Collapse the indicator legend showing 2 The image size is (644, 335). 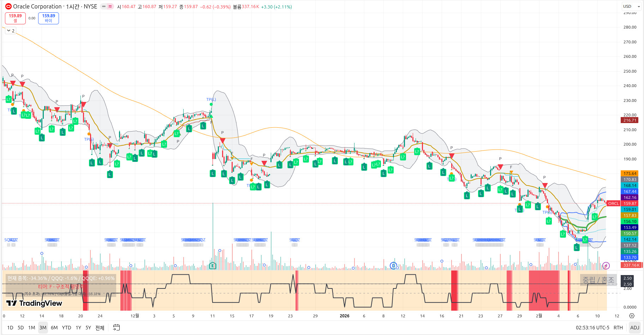pyautogui.click(x=11, y=31)
